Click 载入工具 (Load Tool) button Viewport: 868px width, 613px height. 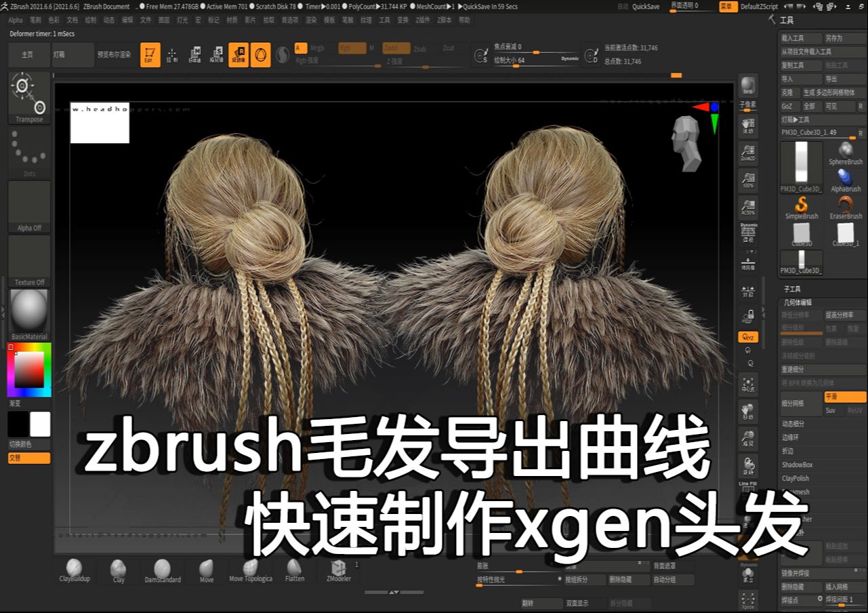(801, 39)
